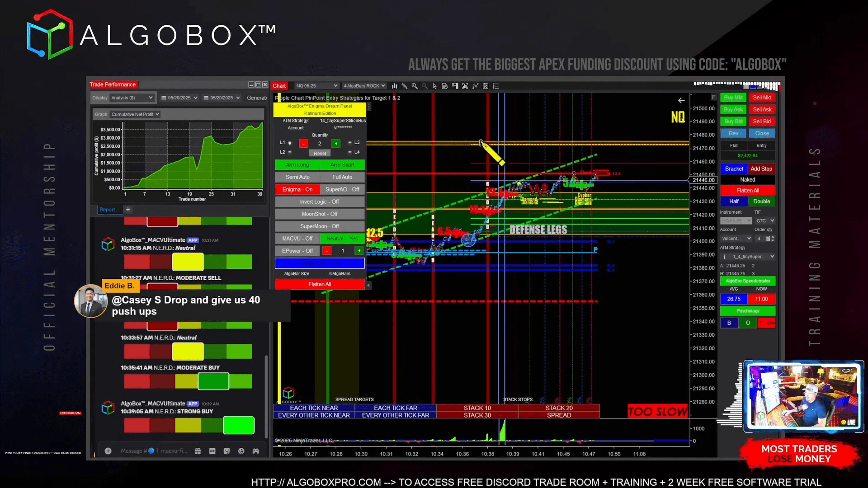Click the zoom in magnifier icon

tap(415, 86)
